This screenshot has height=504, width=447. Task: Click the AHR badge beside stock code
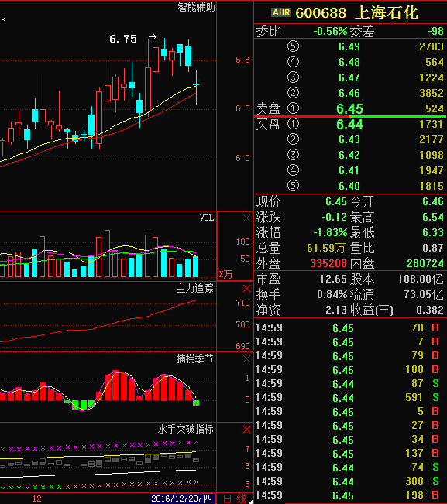click(x=281, y=12)
